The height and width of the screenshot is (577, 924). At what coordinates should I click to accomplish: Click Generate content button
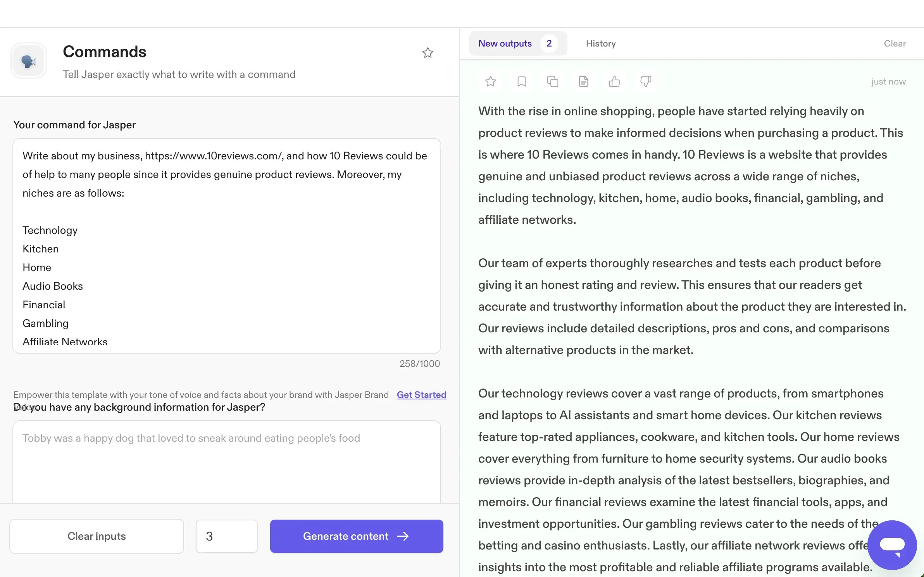click(357, 536)
